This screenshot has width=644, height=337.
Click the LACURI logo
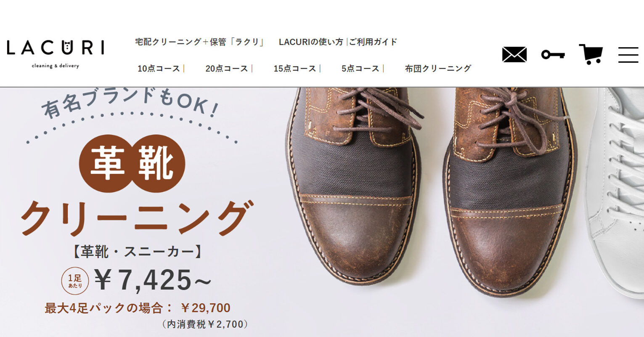point(56,53)
